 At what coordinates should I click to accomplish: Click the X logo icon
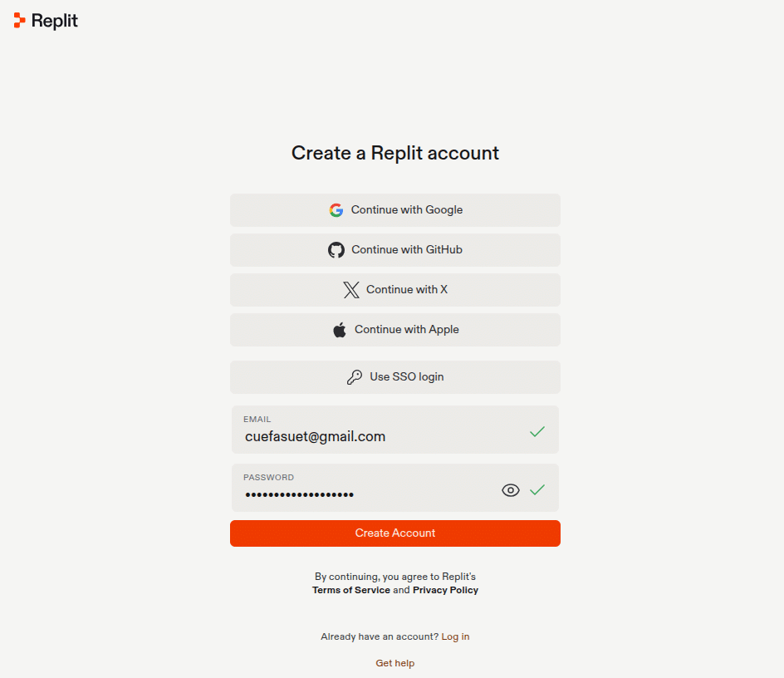[x=351, y=290]
